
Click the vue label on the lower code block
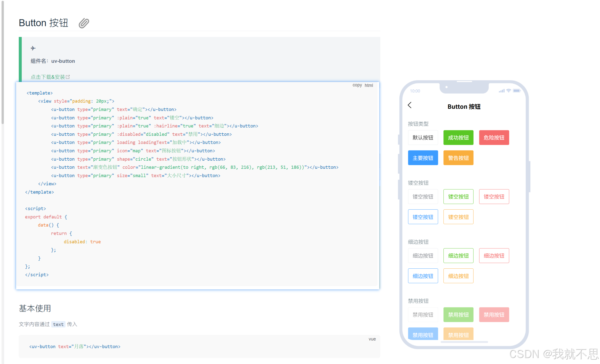372,339
